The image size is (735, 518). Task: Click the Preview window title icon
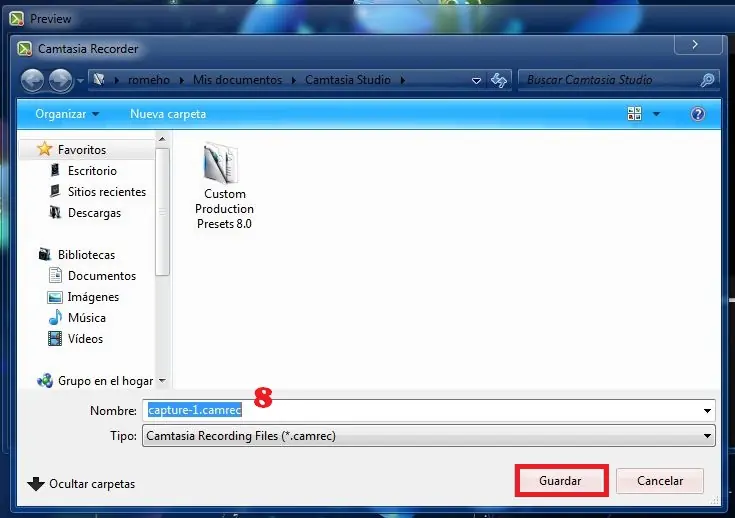[x=16, y=19]
